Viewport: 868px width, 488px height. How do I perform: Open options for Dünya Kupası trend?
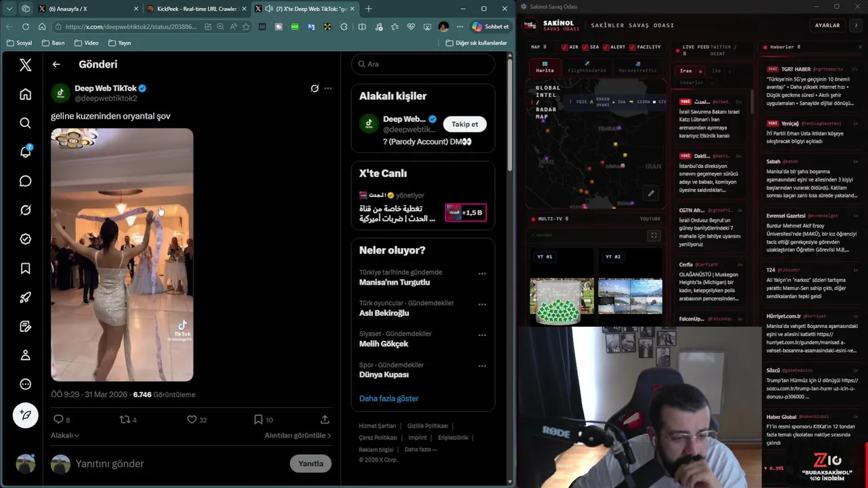(x=482, y=366)
